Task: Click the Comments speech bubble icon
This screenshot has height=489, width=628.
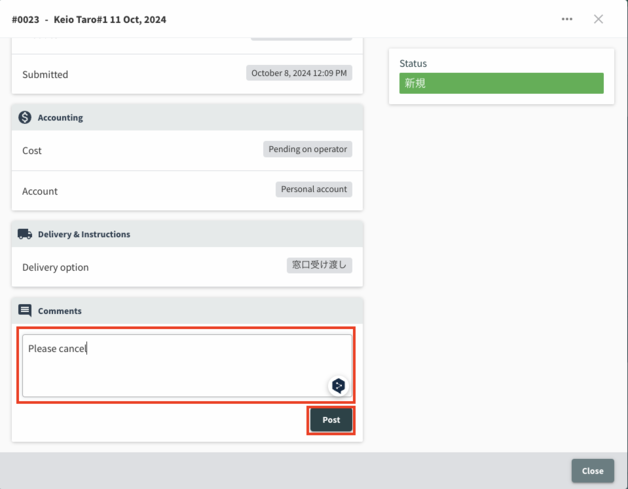Action: point(25,311)
